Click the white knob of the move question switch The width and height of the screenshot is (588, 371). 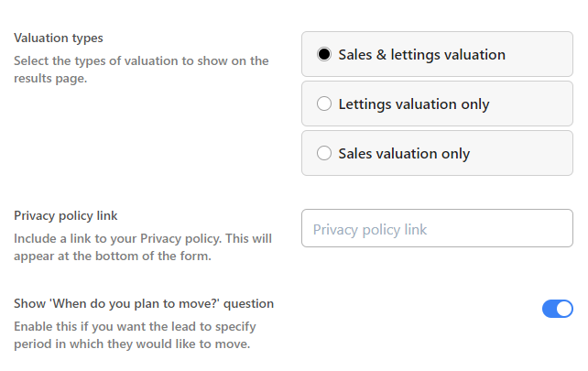[x=564, y=309]
